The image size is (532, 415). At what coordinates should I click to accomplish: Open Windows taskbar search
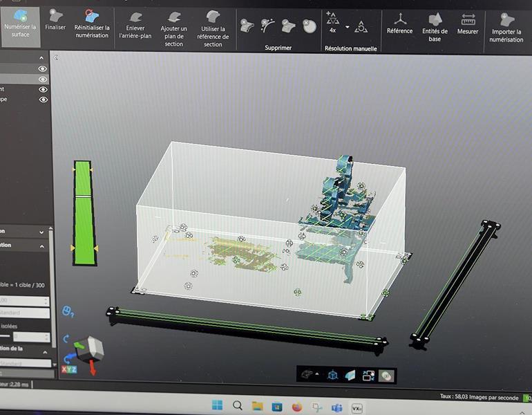click(x=238, y=405)
